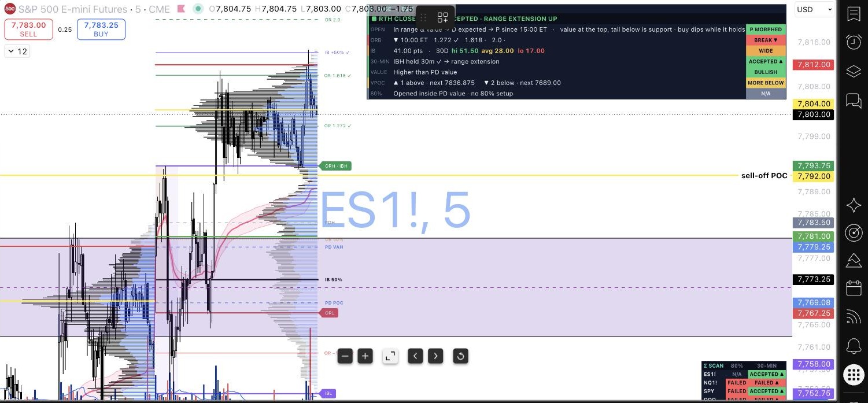Image resolution: width=868 pixels, height=403 pixels.
Task: Open the USD currency dropdown
Action: click(x=814, y=9)
